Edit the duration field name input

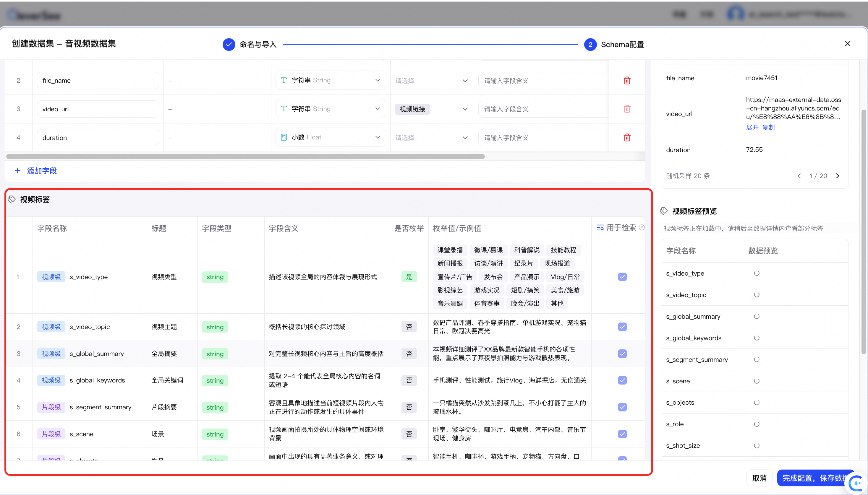(x=98, y=138)
